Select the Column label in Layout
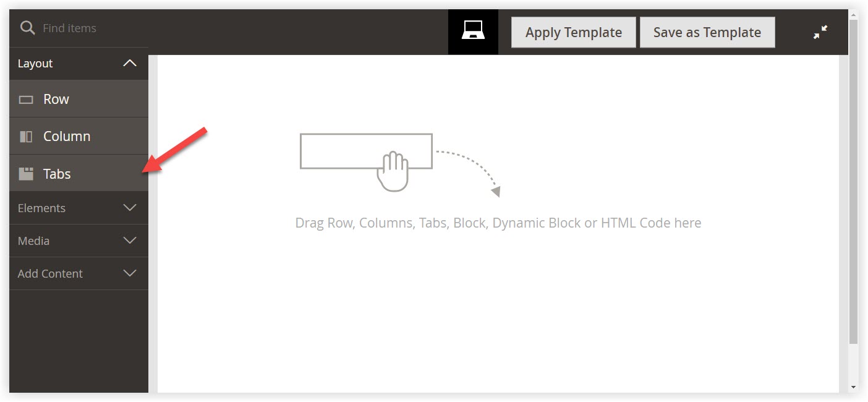Screen dimensions: 868x402 click(x=67, y=137)
